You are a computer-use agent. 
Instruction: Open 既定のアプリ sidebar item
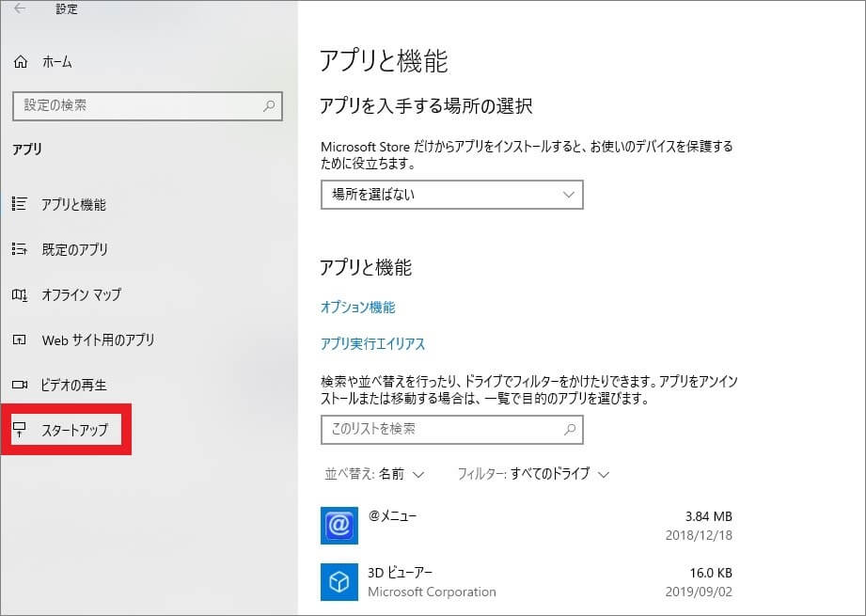point(74,250)
